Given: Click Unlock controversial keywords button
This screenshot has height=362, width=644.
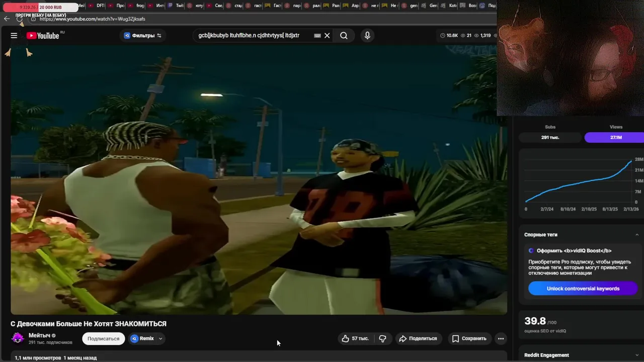Looking at the screenshot, I should click(583, 289).
